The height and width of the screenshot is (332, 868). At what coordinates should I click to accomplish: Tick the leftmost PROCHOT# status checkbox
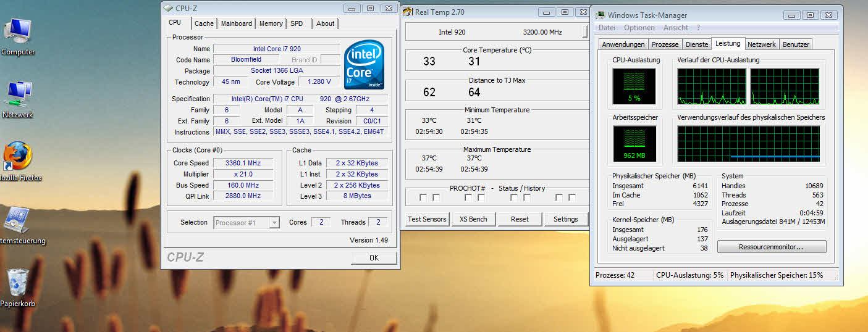coord(423,197)
